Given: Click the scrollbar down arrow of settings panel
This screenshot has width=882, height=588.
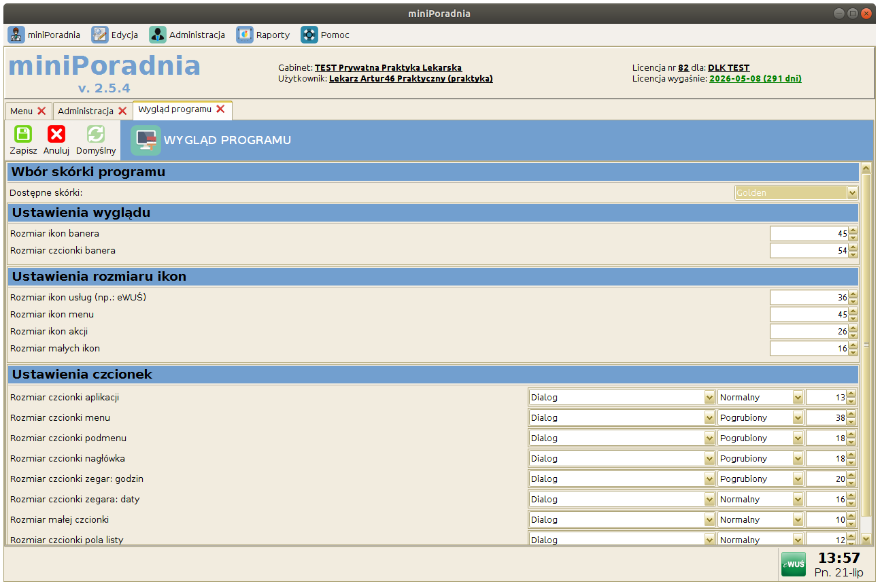Looking at the screenshot, I should 866,538.
